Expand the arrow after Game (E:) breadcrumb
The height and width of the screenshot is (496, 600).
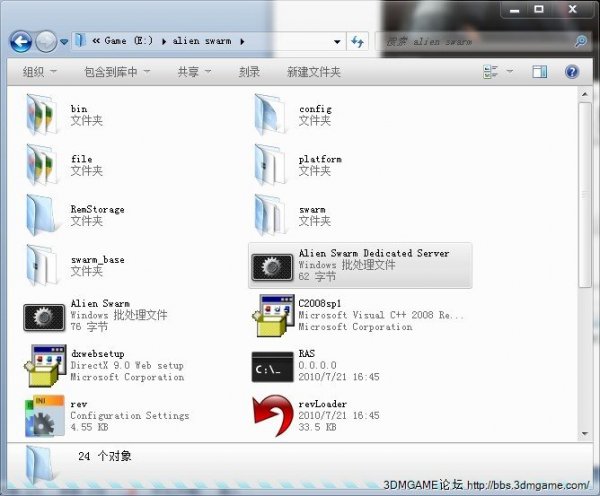(x=164, y=41)
